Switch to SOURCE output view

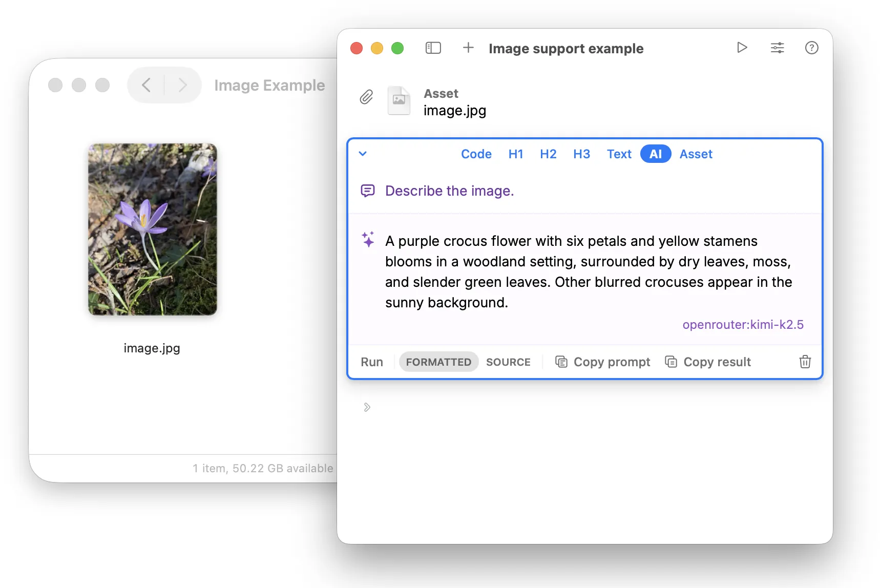pos(508,362)
